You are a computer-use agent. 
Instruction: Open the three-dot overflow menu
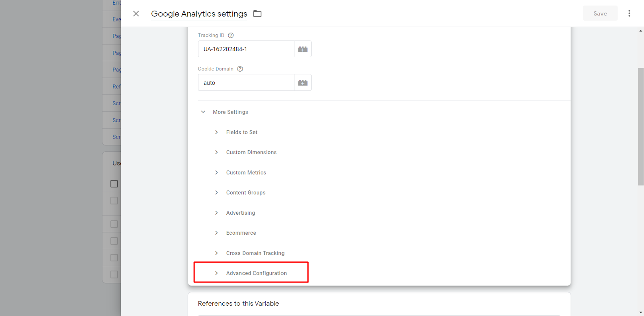629,13
